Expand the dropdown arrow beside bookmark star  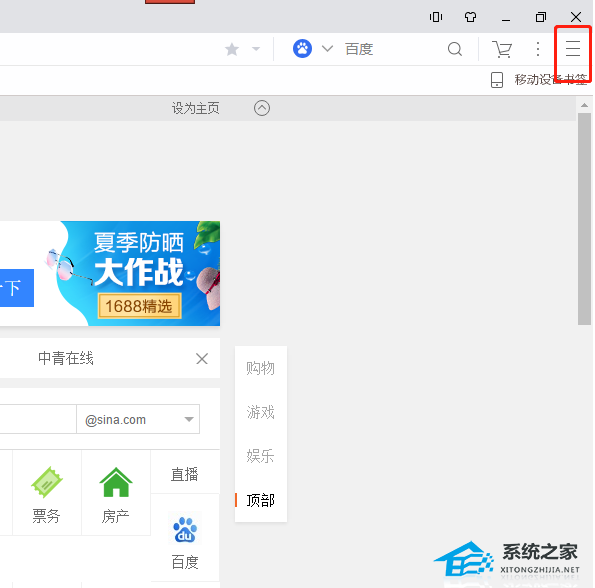coord(256,49)
